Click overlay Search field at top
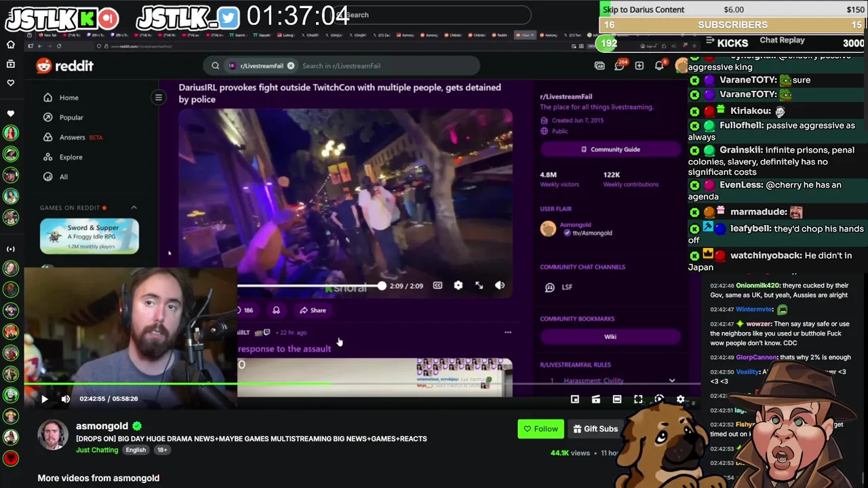 [x=434, y=15]
